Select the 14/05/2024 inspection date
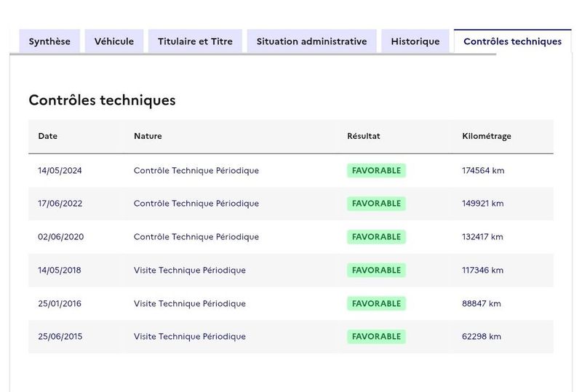This screenshot has height=392, width=582. 60,170
